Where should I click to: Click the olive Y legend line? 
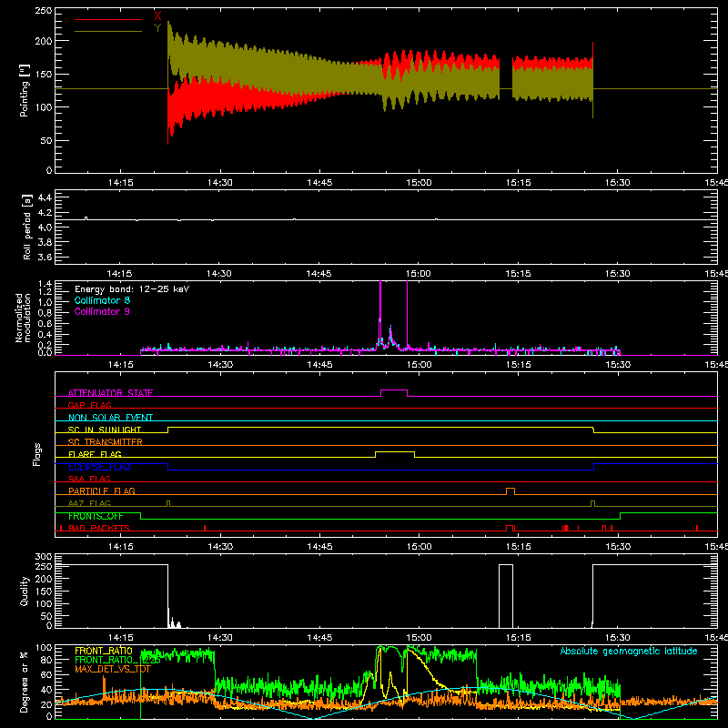click(108, 32)
